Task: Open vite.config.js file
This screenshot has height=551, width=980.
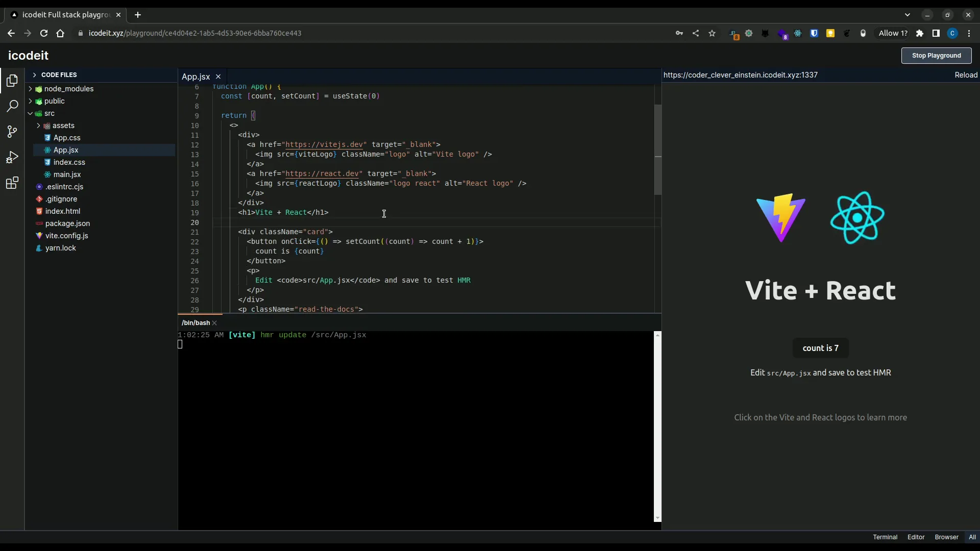Action: (66, 236)
